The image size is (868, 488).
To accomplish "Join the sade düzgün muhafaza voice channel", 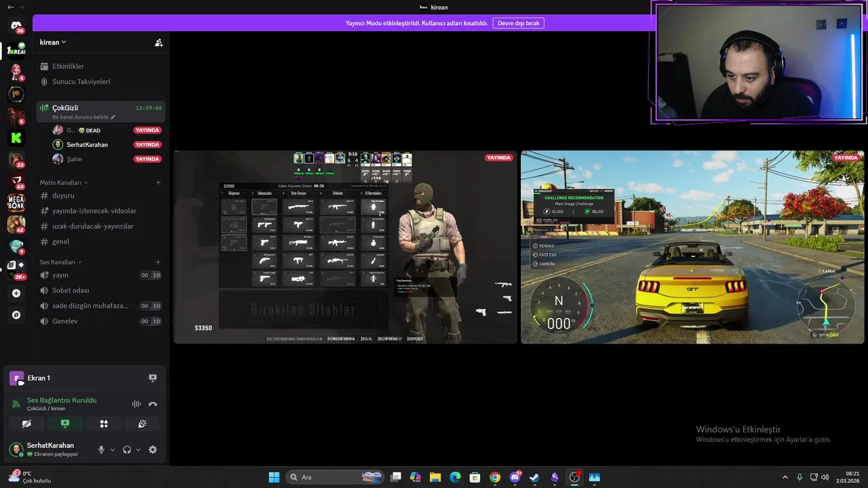I will tap(100, 306).
